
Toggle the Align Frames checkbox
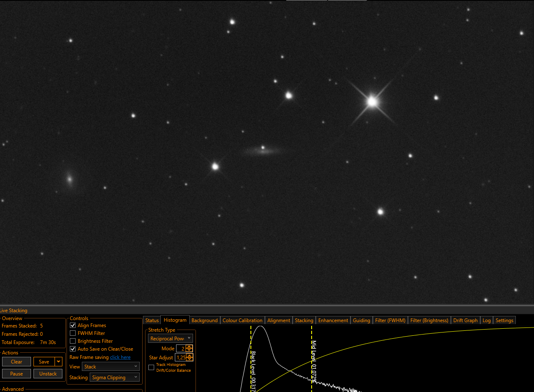click(73, 325)
